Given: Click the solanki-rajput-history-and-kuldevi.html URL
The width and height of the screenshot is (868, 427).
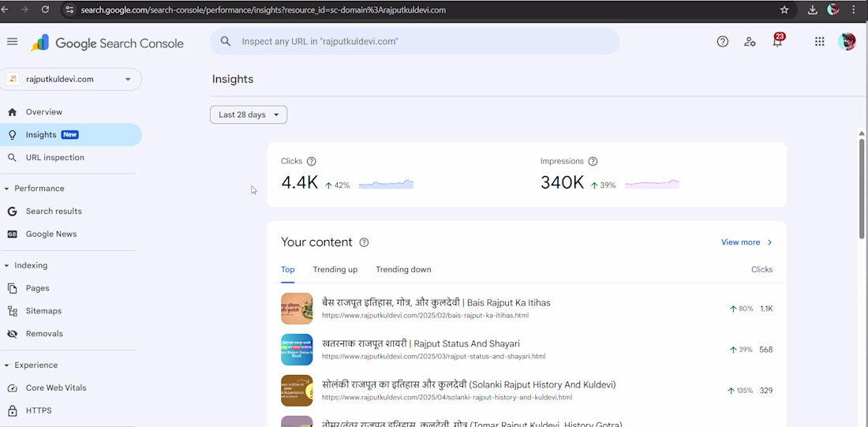Looking at the screenshot, I should pyautogui.click(x=447, y=397).
